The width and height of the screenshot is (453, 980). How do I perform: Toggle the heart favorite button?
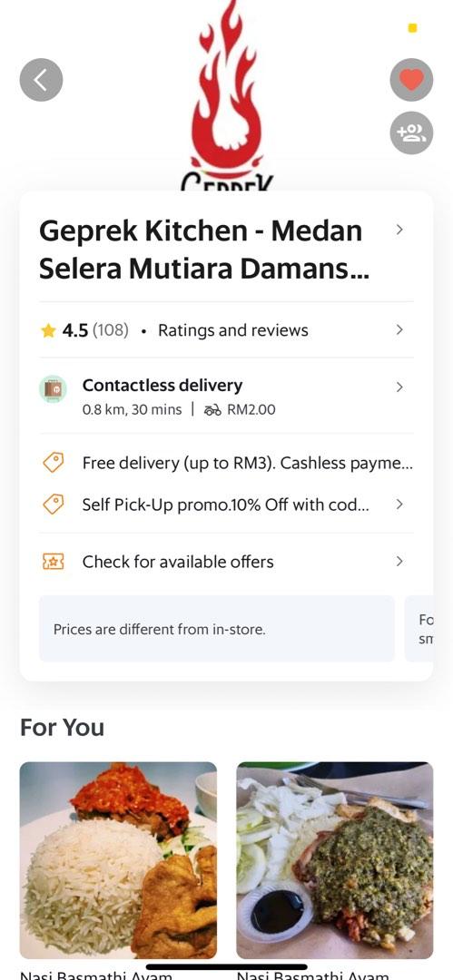[411, 80]
